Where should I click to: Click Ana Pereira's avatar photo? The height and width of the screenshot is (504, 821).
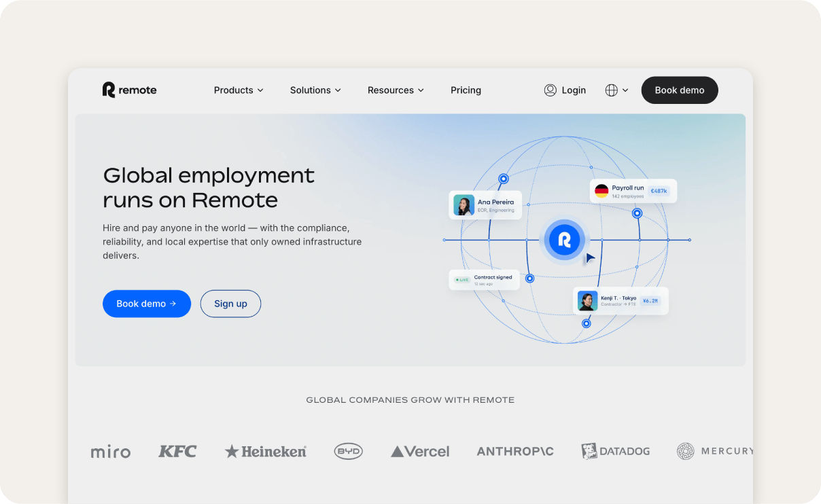point(464,205)
